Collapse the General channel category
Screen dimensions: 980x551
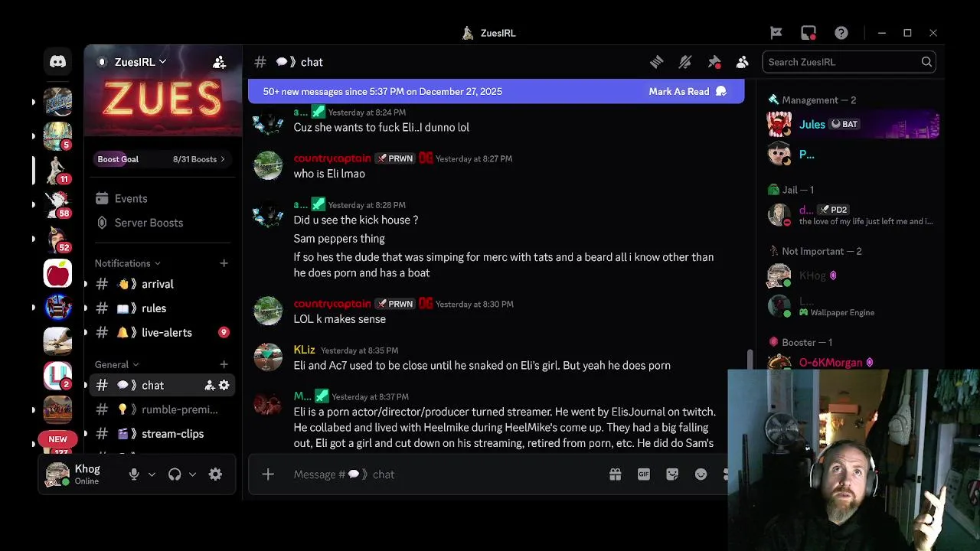117,364
